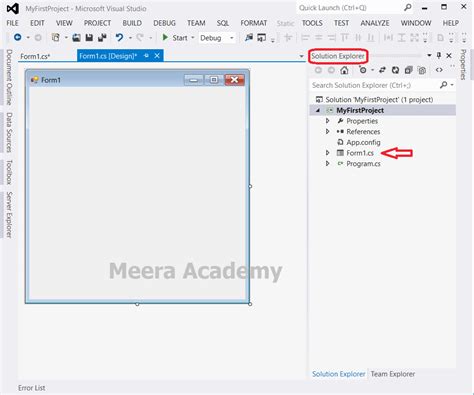Open the Solution Explorer search options dropdown
This screenshot has width=474, height=395.
(452, 85)
